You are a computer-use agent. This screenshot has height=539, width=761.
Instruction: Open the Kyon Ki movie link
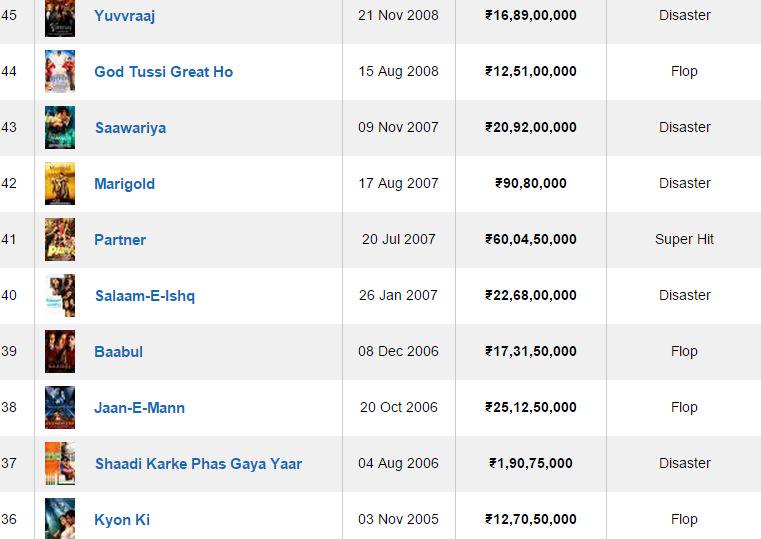tap(122, 520)
